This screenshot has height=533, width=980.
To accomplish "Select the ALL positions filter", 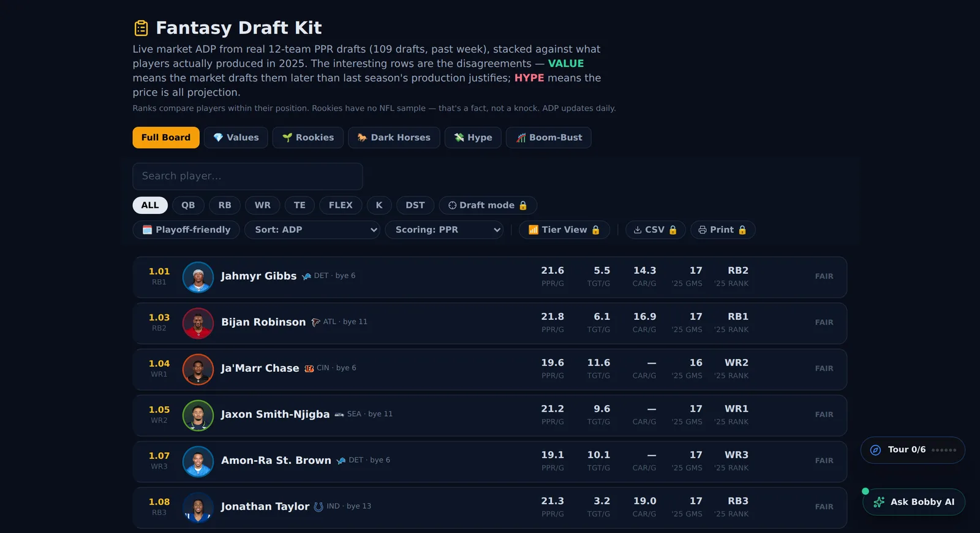I will pyautogui.click(x=150, y=205).
